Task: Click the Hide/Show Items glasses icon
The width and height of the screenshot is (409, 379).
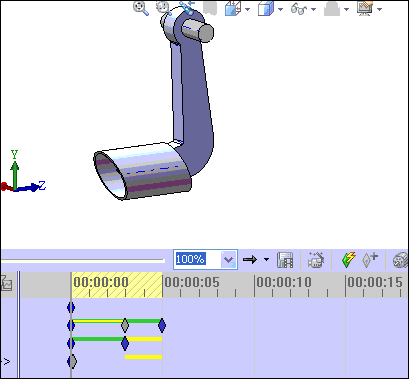Action: tap(299, 9)
